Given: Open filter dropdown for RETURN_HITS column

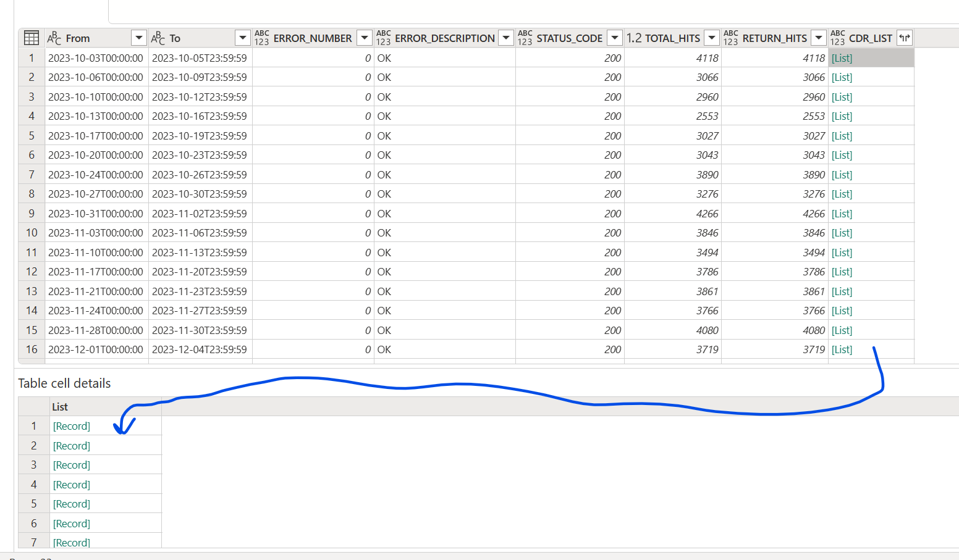Looking at the screenshot, I should 819,38.
